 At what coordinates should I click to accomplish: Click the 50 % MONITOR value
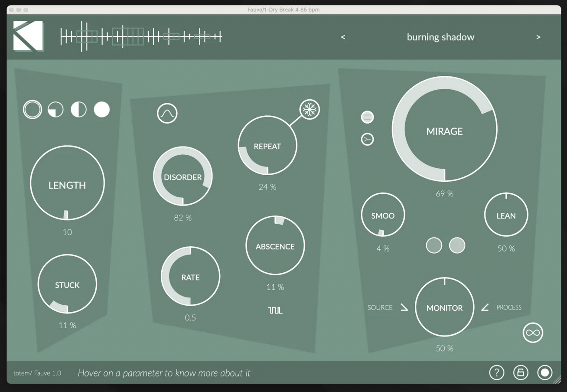coord(445,349)
